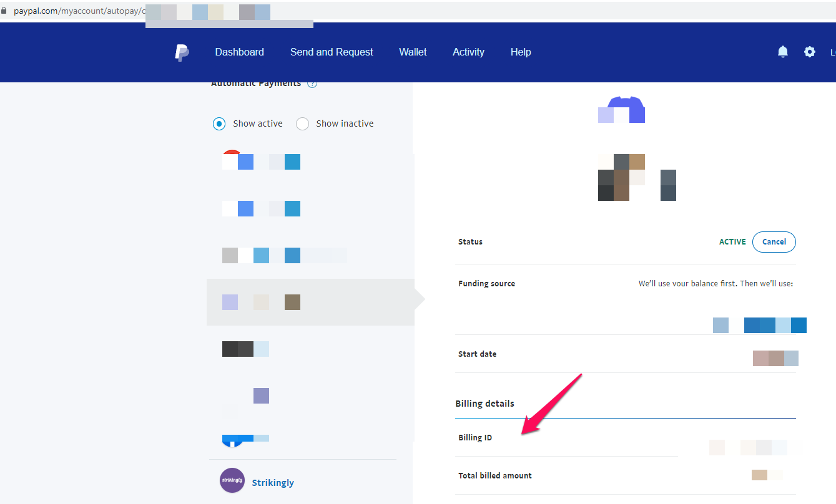Screen dimensions: 836x504
Task: Open the Activity page
Action: 468,52
